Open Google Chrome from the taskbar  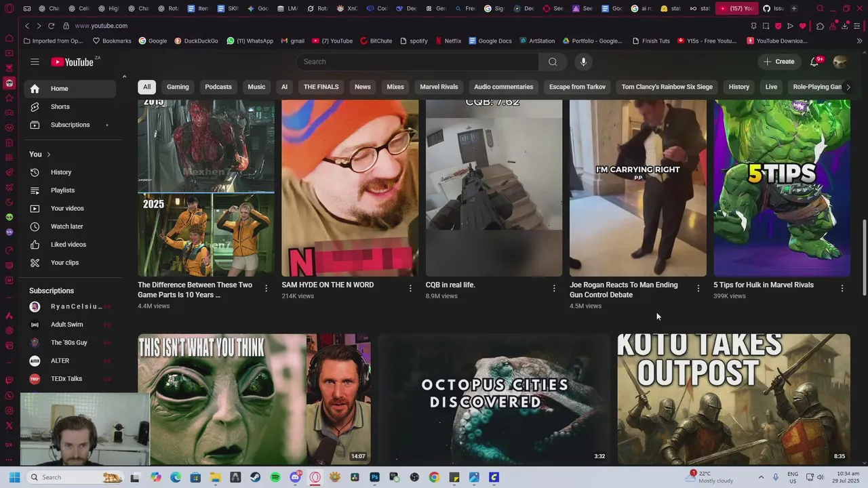(x=434, y=477)
